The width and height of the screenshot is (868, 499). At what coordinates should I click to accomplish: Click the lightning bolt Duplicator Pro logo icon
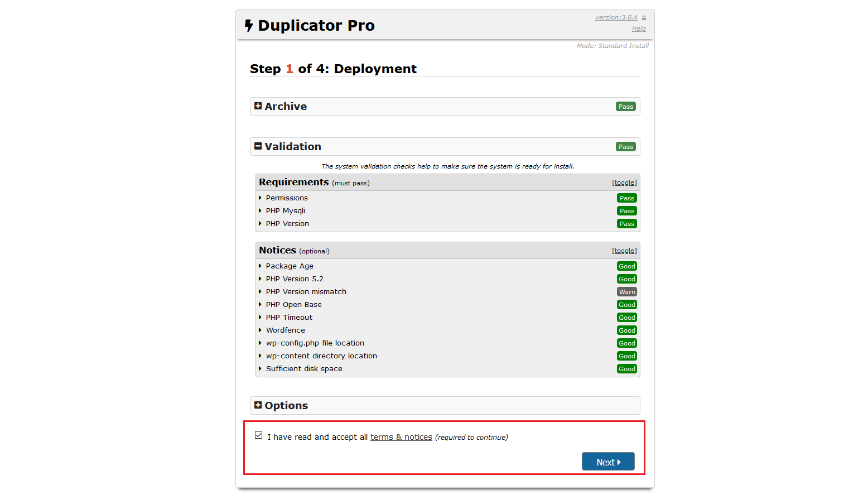point(249,26)
